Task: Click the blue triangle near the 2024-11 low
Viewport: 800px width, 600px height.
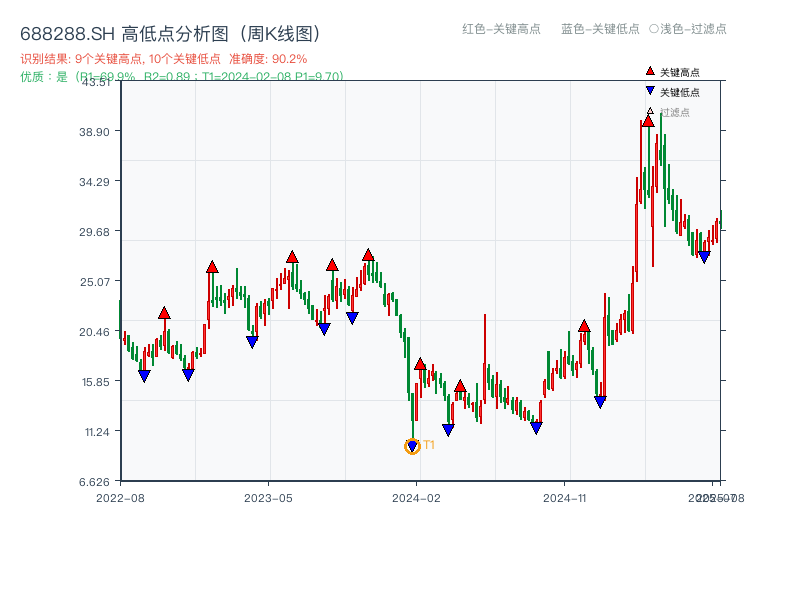Action: 600,401
